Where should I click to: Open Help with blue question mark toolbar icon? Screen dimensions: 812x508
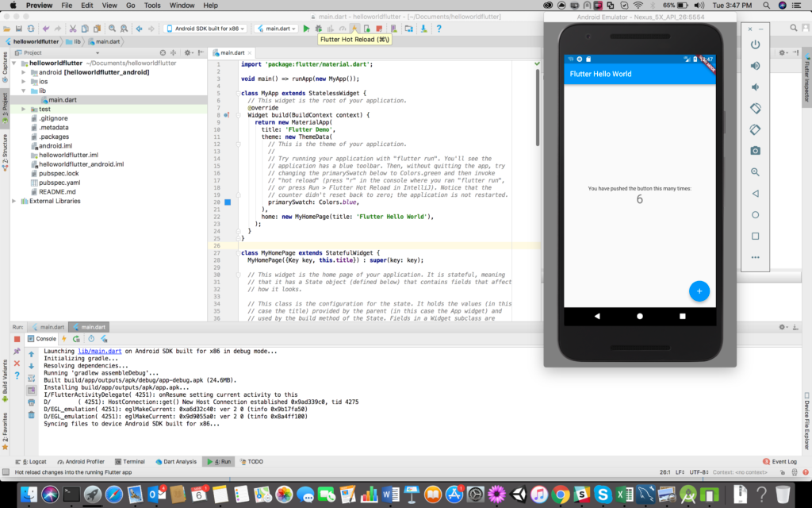439,29
